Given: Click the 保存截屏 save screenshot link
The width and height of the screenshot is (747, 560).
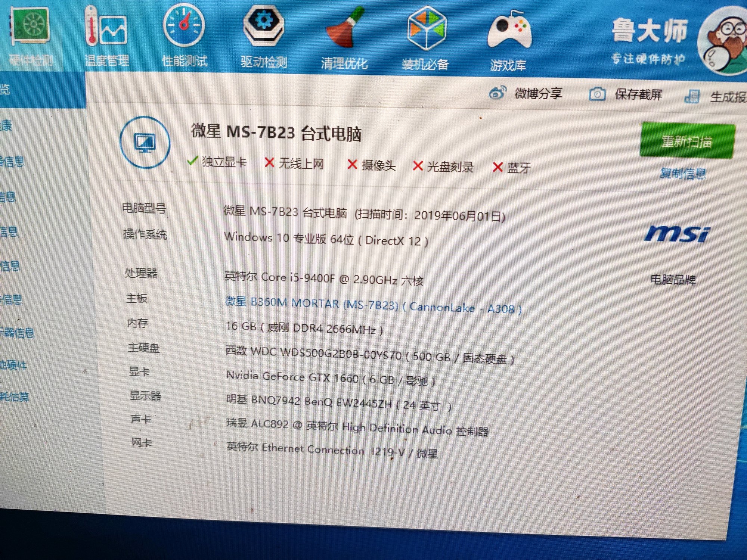Looking at the screenshot, I should 638,95.
